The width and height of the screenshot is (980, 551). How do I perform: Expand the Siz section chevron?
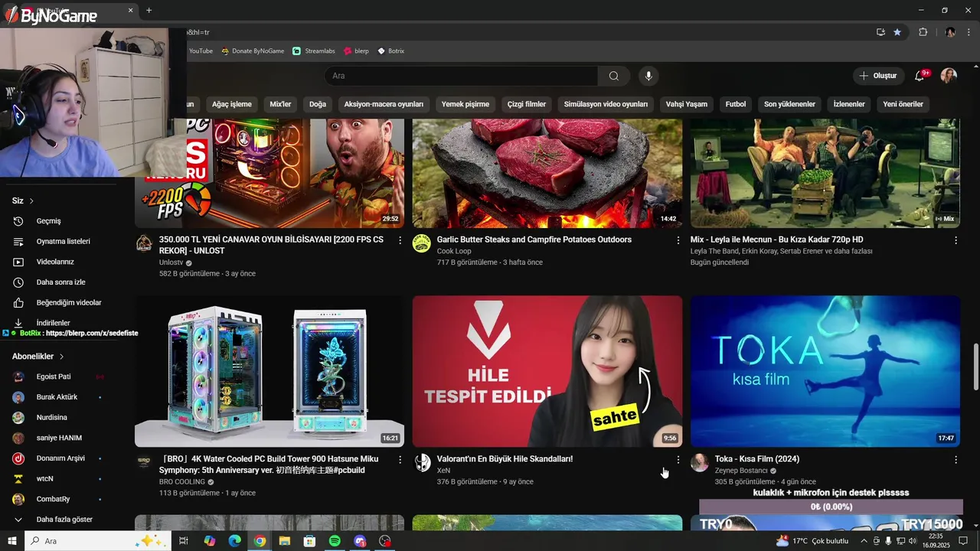(31, 201)
